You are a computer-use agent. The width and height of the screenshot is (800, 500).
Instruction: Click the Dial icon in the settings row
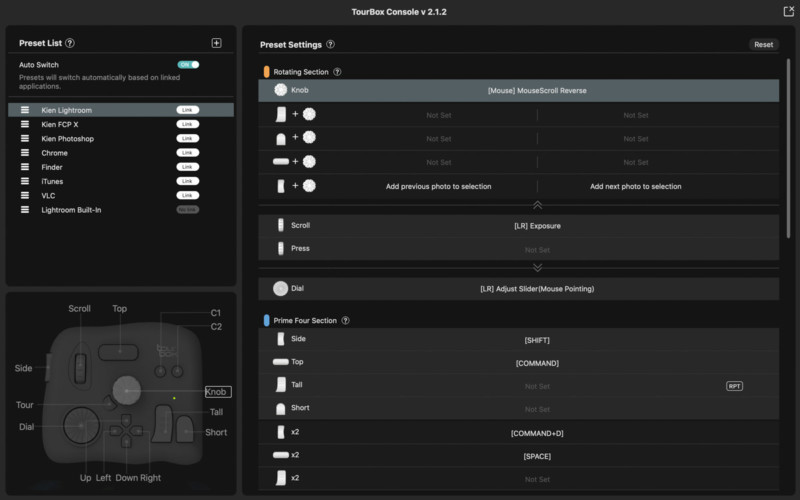click(x=280, y=288)
